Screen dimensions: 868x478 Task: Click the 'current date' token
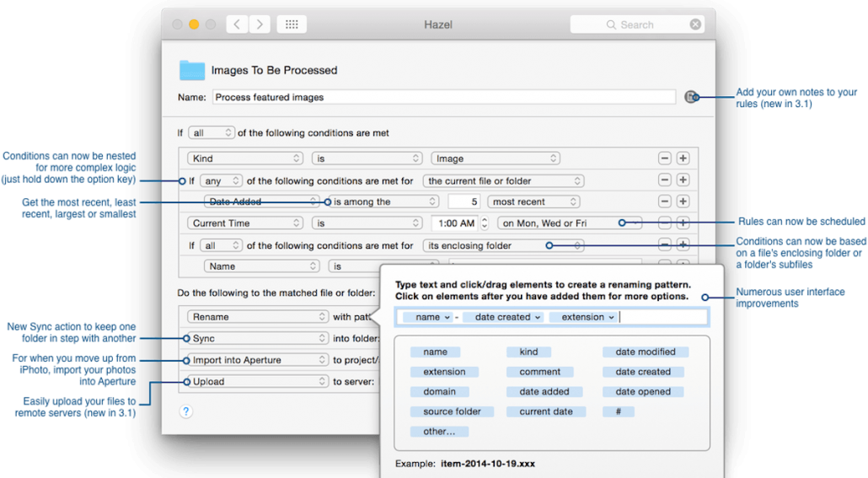coord(546,411)
